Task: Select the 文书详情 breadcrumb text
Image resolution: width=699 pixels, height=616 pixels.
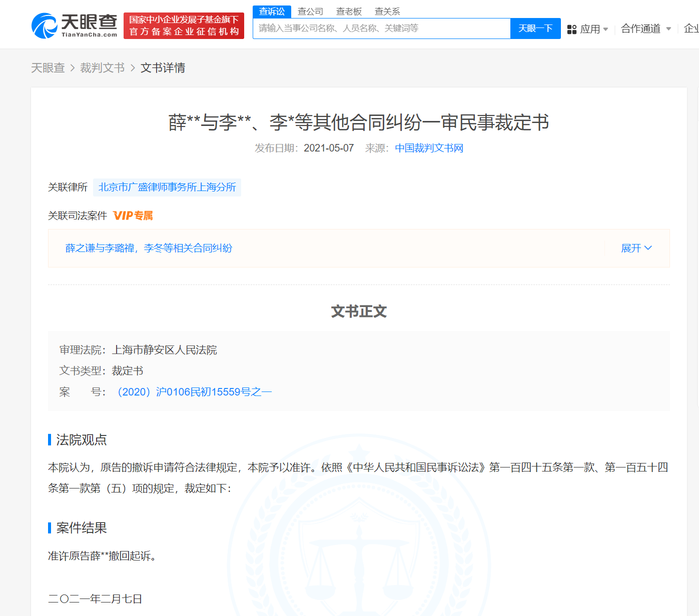Action: click(x=163, y=67)
